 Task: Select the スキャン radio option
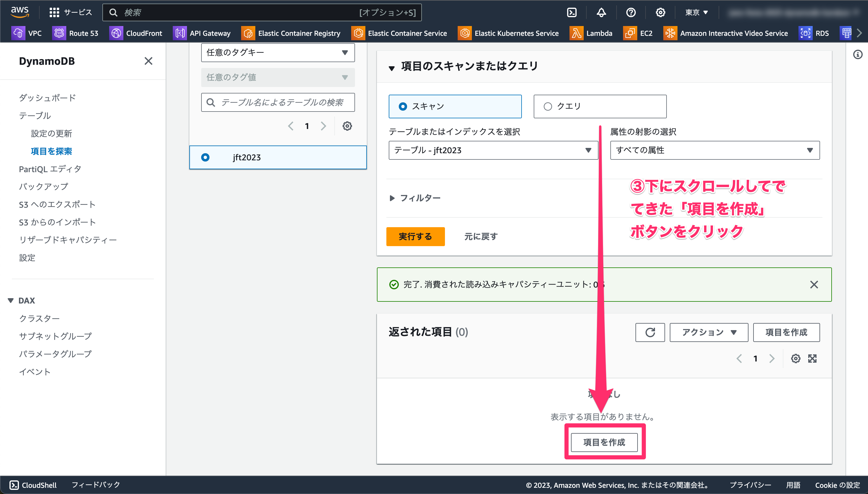[402, 106]
